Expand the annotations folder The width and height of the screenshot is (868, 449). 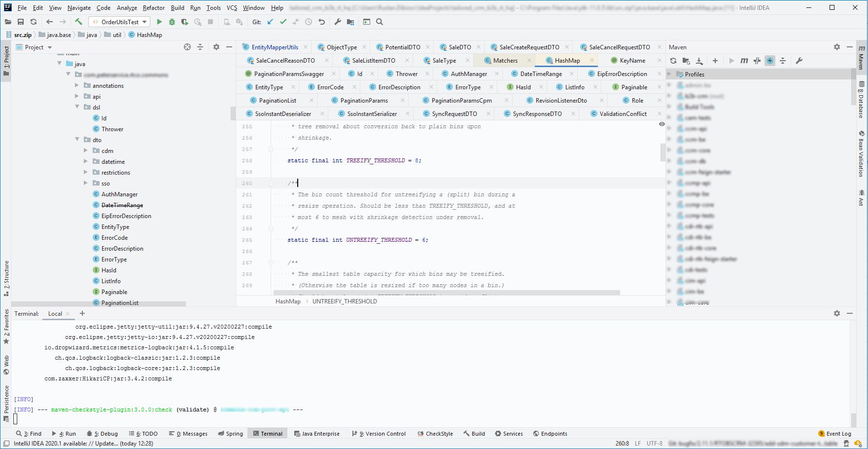(x=77, y=85)
